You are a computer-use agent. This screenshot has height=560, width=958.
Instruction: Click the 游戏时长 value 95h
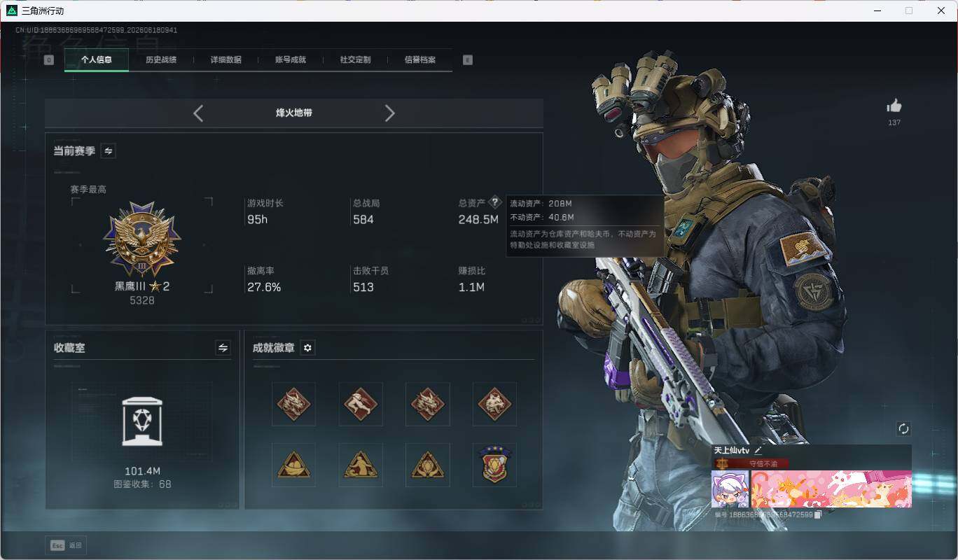(258, 220)
